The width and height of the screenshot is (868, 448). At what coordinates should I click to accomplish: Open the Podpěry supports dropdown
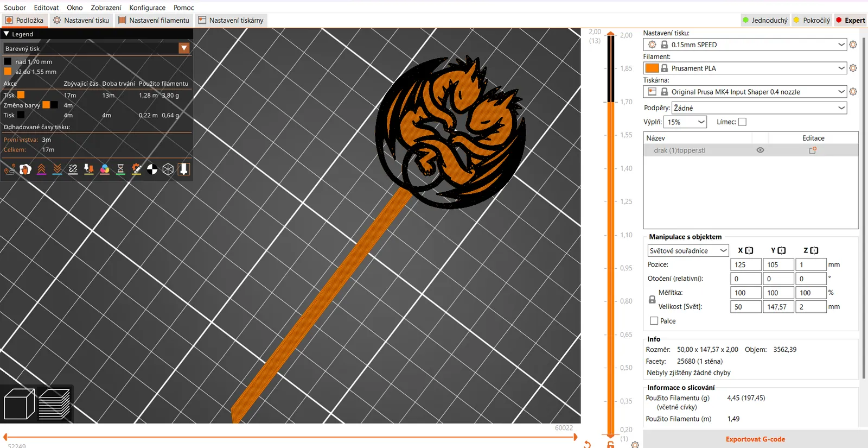coord(759,108)
